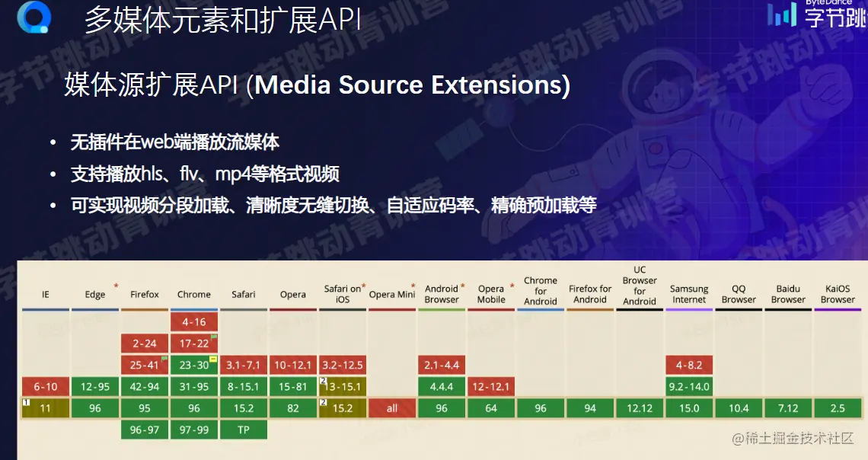Click the green Firefox 42-94 cell
868x460 pixels.
145,386
